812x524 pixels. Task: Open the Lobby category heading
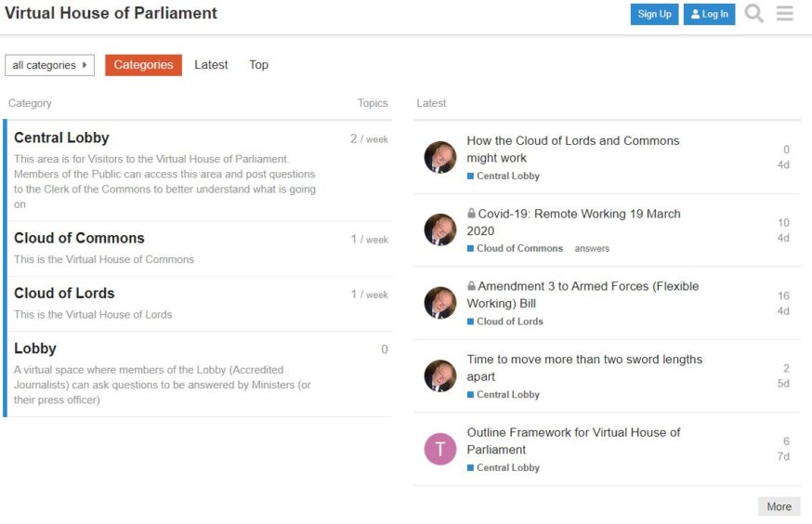pos(35,348)
